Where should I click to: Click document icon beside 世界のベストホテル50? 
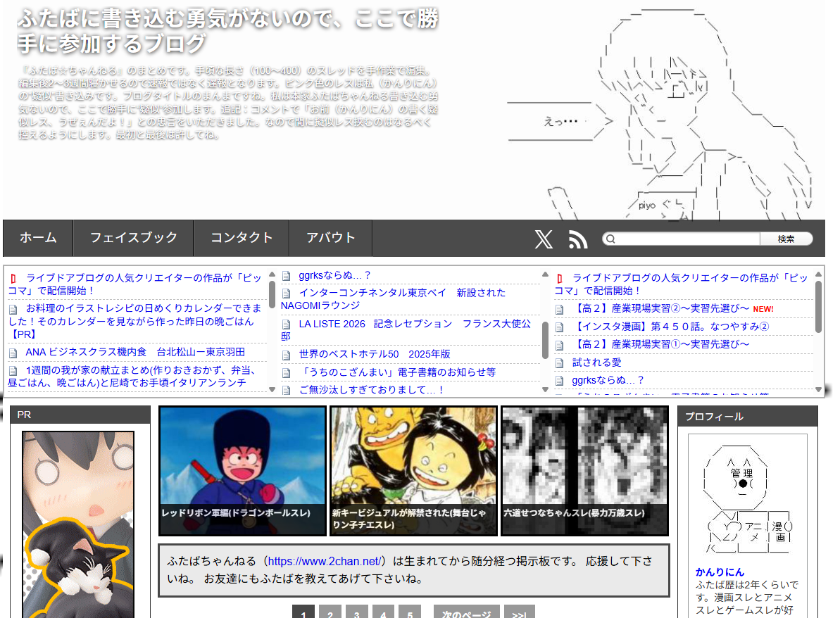tap(286, 354)
